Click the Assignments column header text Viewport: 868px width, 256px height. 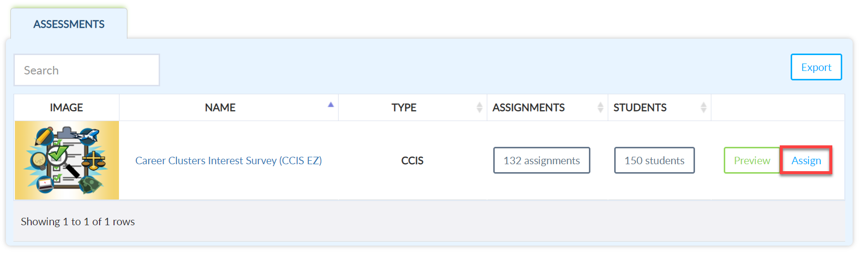[528, 108]
